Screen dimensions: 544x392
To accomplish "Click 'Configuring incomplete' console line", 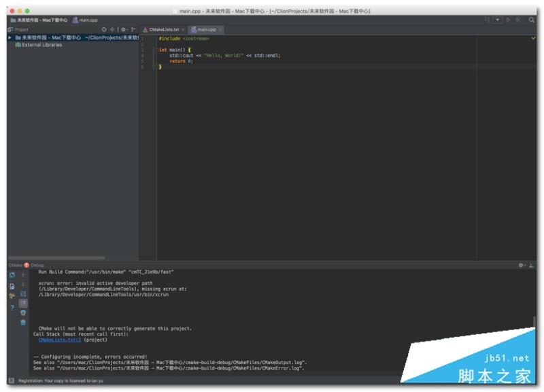I will pyautogui.click(x=90, y=357).
